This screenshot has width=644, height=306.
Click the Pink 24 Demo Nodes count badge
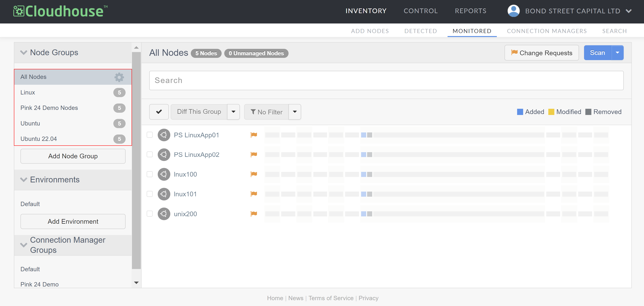pyautogui.click(x=119, y=108)
